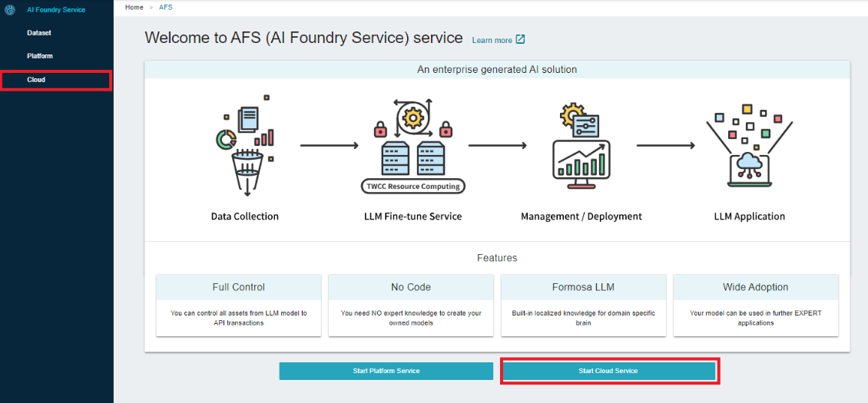Click the Formosa LLM feature card
The width and height of the screenshot is (868, 403).
point(584,305)
